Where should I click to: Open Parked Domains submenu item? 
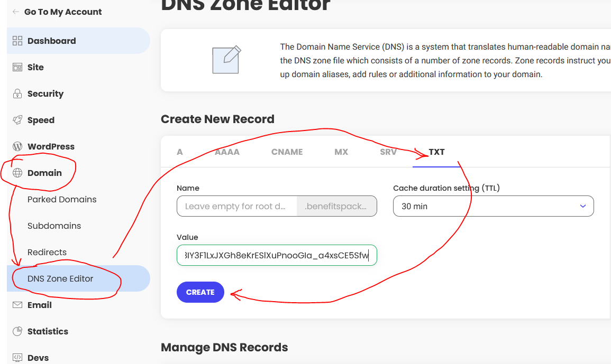pos(62,199)
